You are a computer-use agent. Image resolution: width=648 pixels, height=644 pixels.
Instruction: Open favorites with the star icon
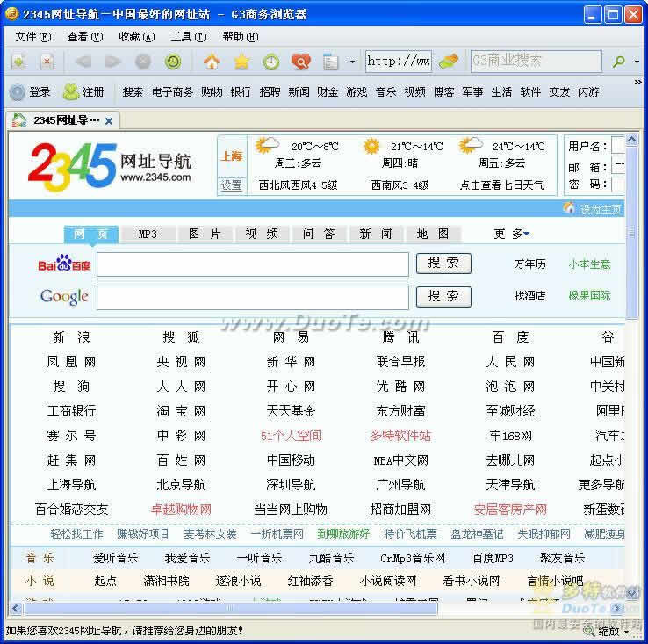[x=241, y=62]
